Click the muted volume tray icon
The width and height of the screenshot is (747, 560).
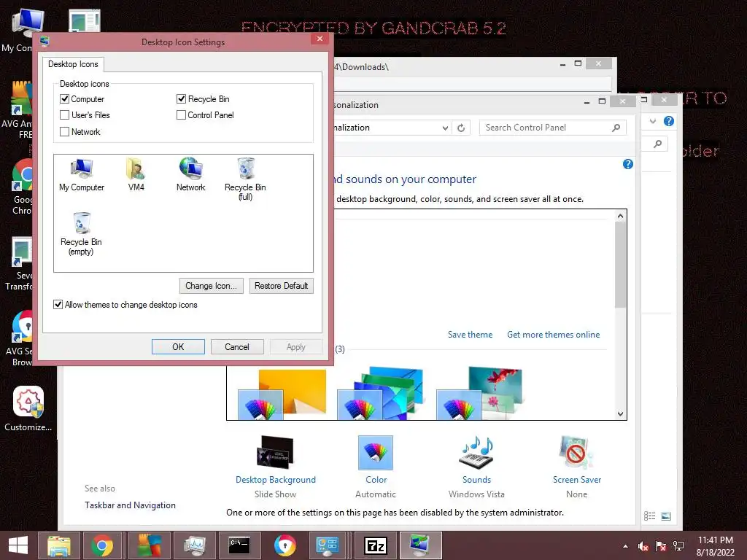643,546
